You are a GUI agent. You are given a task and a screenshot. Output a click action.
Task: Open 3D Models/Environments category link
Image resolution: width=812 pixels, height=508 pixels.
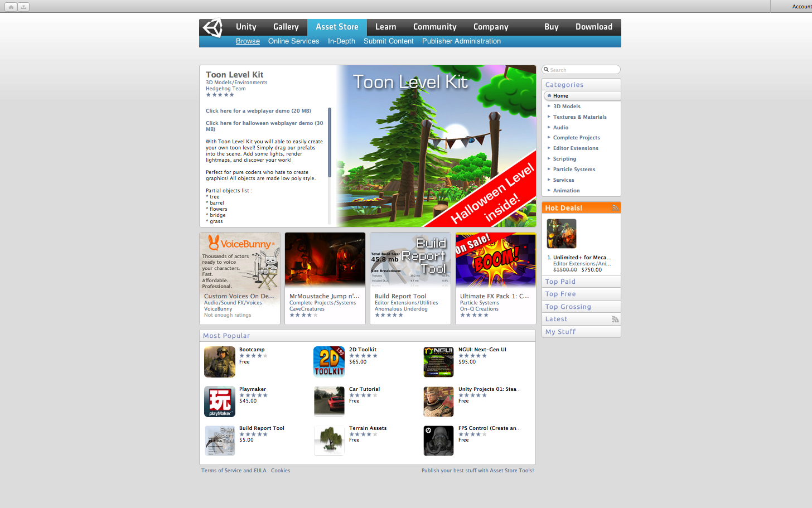236,83
